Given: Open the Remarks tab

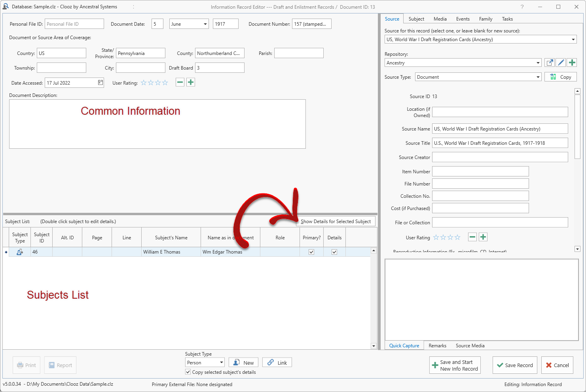Looking at the screenshot, I should click(437, 345).
